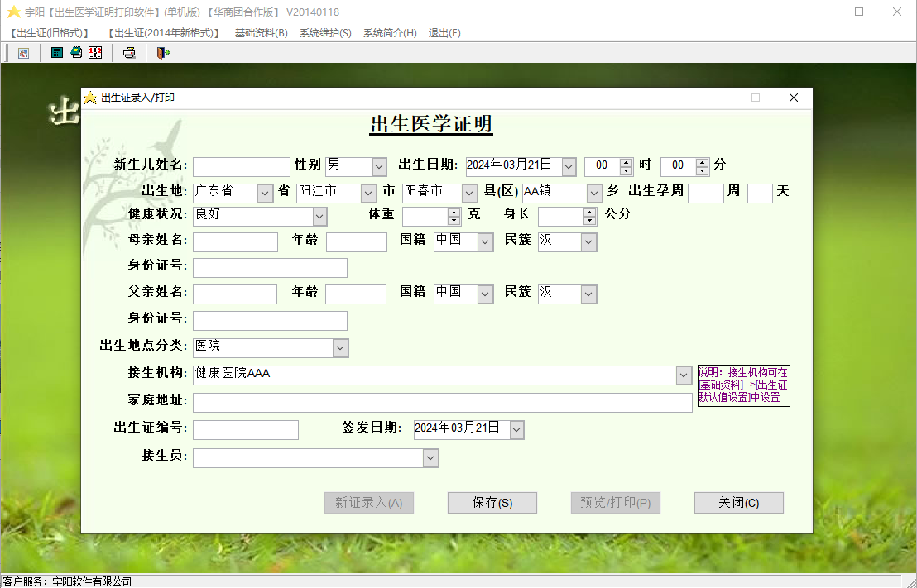Decrease 体重 weight with down arrow
The height and width of the screenshot is (588, 917).
pos(454,220)
